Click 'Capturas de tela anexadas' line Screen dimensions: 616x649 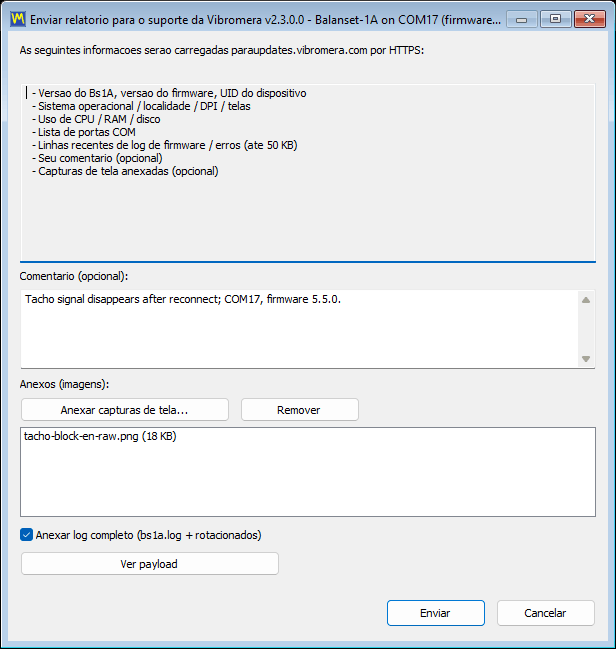[125, 171]
